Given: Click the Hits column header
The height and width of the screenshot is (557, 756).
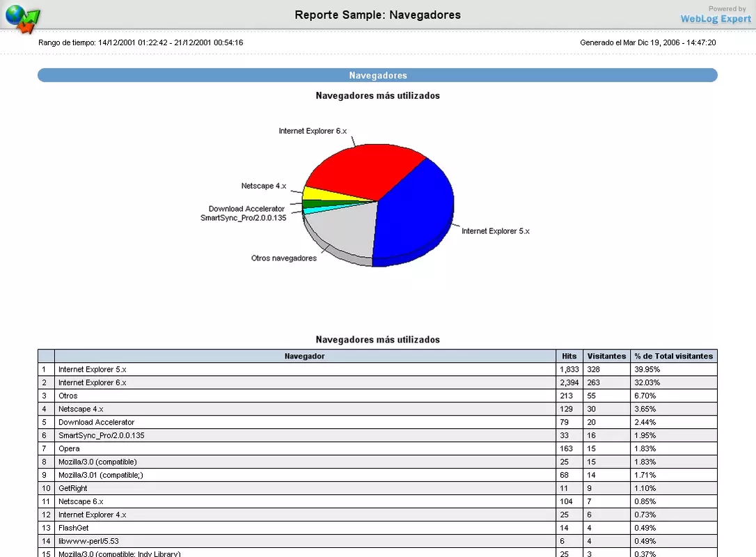Looking at the screenshot, I should (569, 356).
